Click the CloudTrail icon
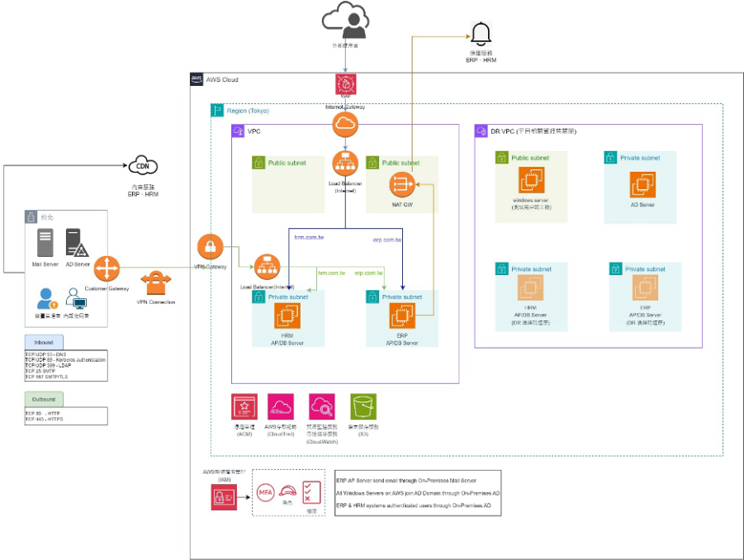 pyautogui.click(x=280, y=406)
